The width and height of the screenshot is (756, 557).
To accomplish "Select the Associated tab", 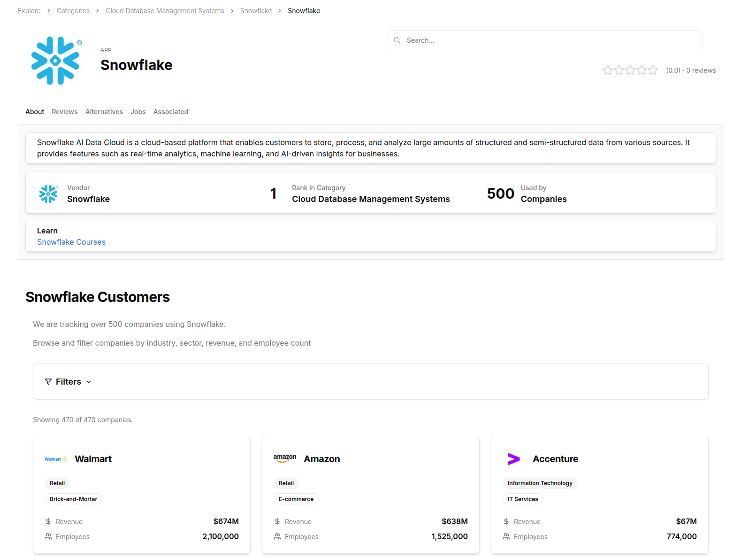I will pyautogui.click(x=171, y=112).
